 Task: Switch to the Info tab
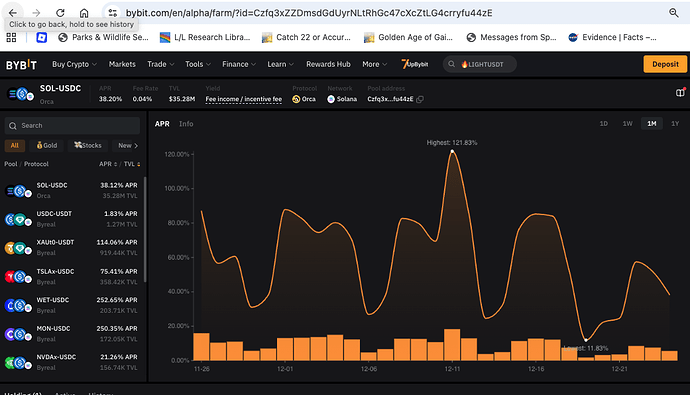coord(186,124)
